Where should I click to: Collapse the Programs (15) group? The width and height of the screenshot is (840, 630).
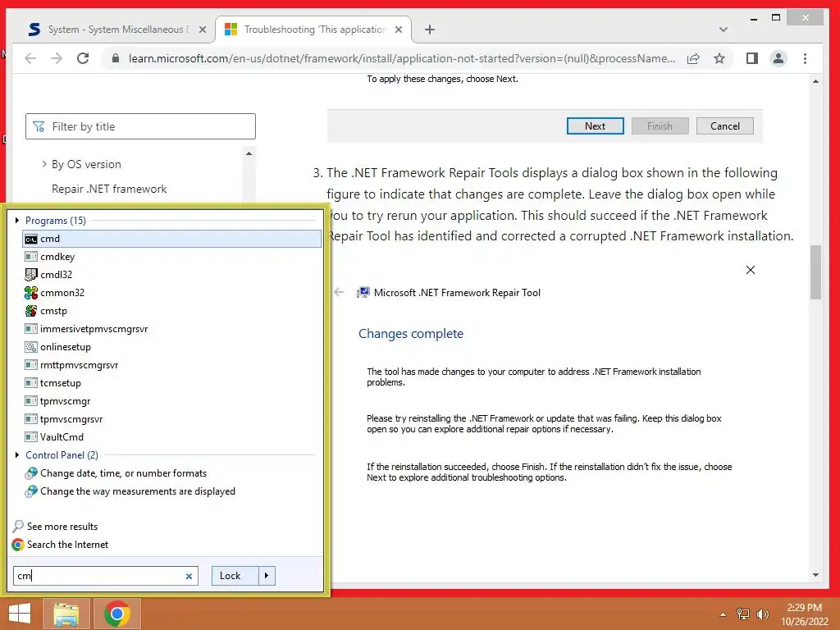point(17,220)
